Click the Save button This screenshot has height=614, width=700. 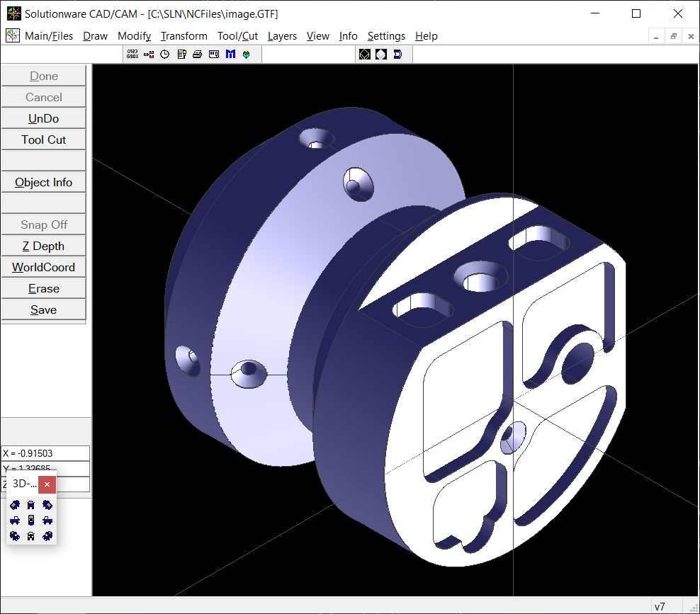(x=43, y=309)
